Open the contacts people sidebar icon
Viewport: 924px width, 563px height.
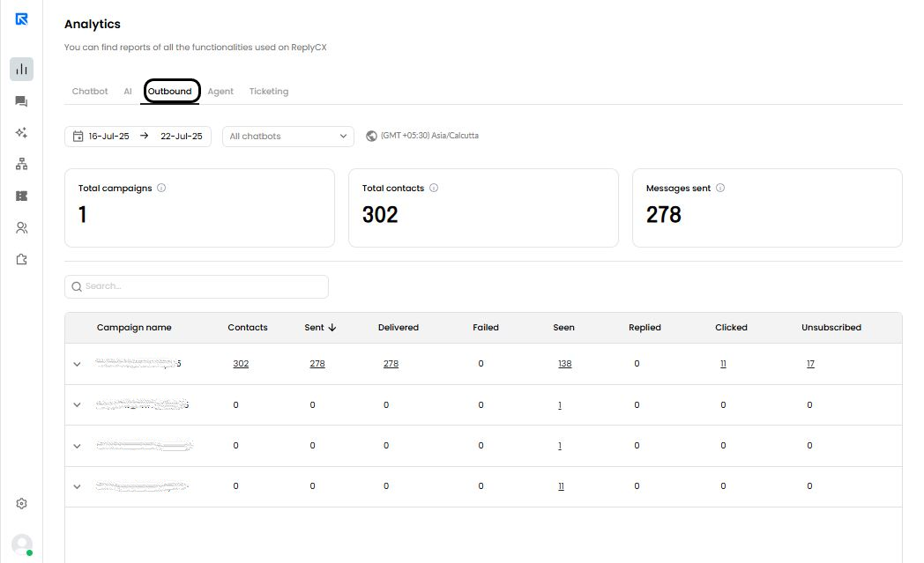tap(21, 227)
